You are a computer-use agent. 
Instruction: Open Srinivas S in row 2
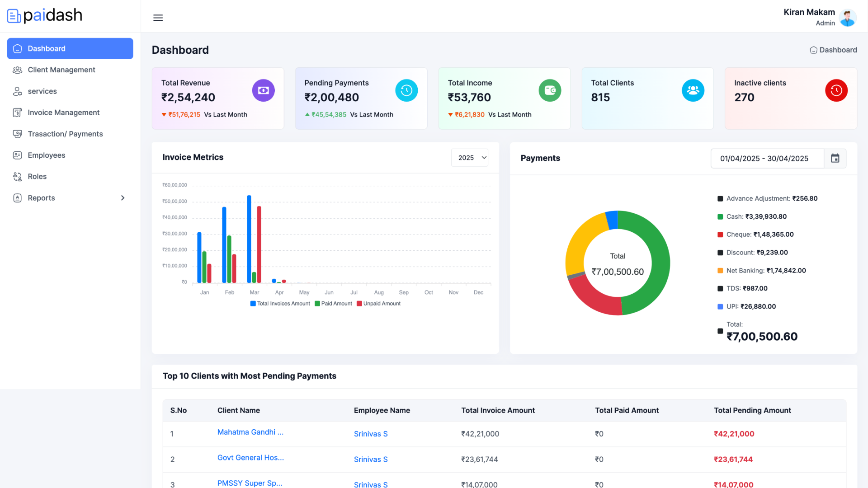371,460
